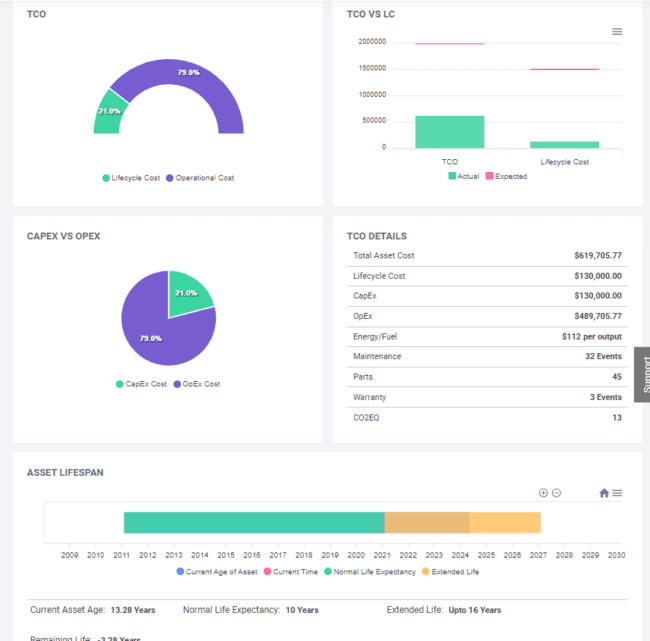Select Energy/Fuel value $112 per output
Viewport: 650px width, 641px height.
(592, 337)
